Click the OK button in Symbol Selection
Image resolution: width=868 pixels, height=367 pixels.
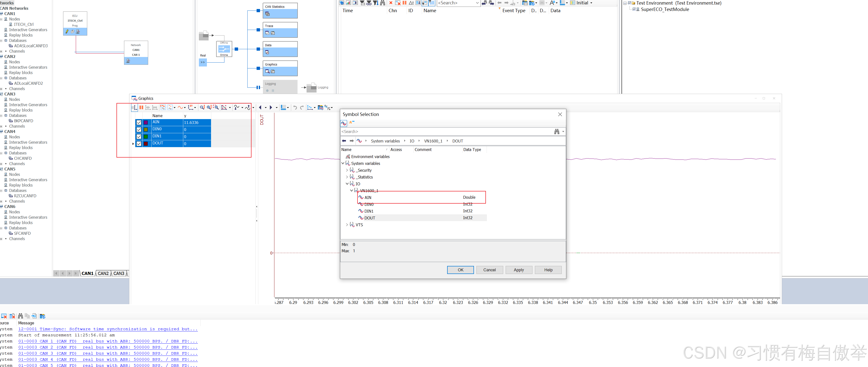[460, 270]
